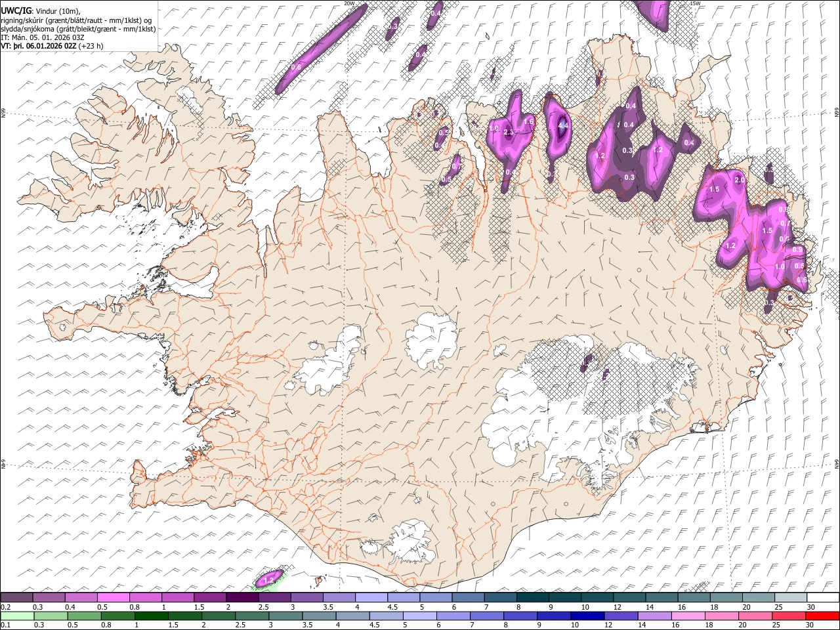The width and height of the screenshot is (840, 630).
Task: Click the darkest green 1 swatch in rain scale
Action: (152, 616)
